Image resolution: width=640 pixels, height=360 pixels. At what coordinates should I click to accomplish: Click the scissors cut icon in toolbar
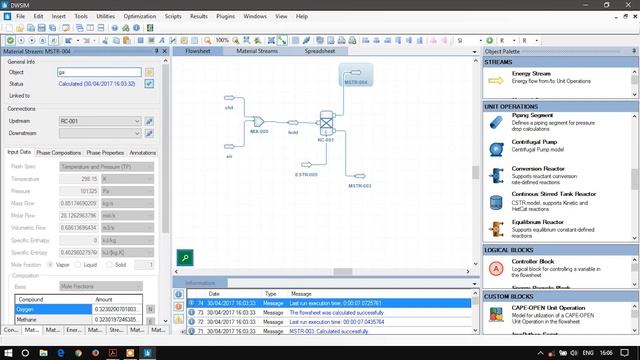coord(105,40)
